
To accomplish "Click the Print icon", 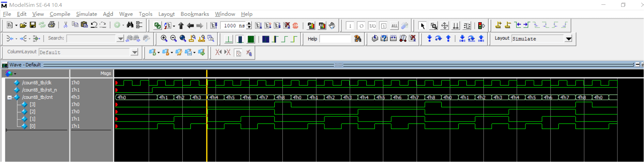I will pyautogui.click(x=51, y=25).
